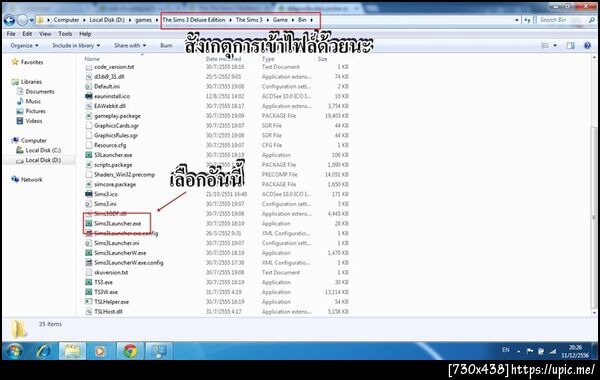This screenshot has height=380, width=600.
Task: Open the Help menu
Action: [85, 34]
